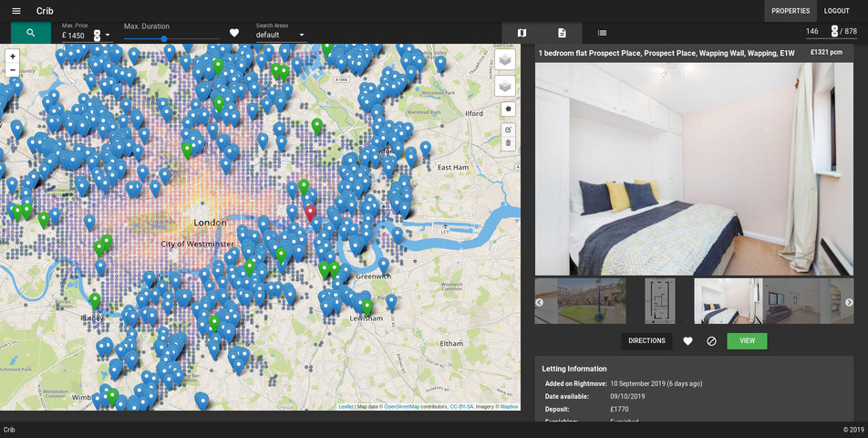Show next thumbnails with right arrow
Viewport: 868px width, 438px height.
[x=849, y=302]
